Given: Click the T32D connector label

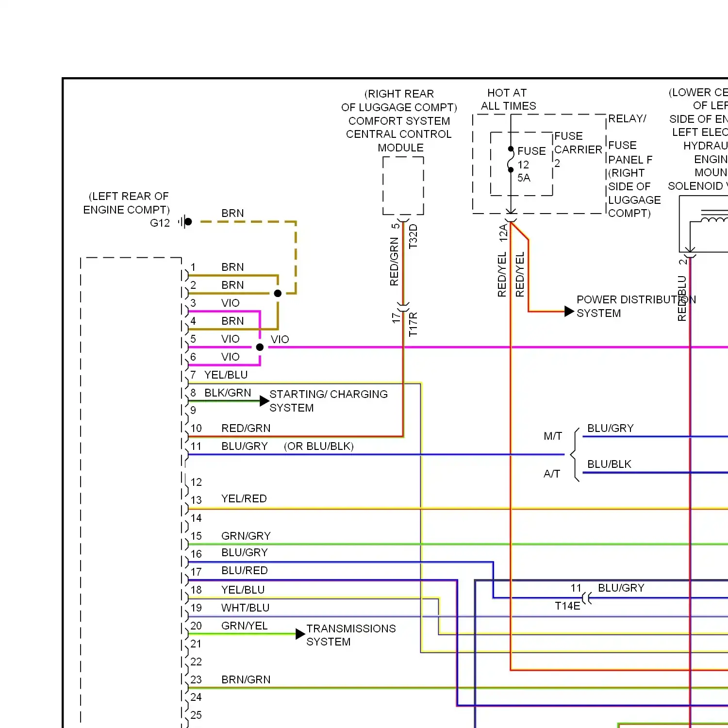Looking at the screenshot, I should [x=413, y=236].
